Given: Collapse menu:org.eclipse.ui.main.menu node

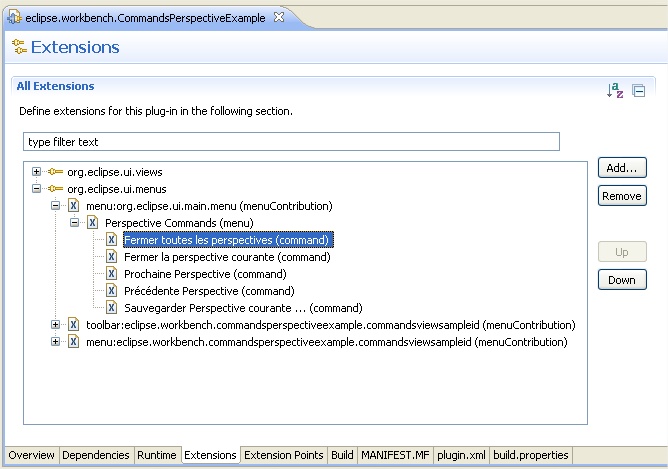Looking at the screenshot, I should point(55,206).
